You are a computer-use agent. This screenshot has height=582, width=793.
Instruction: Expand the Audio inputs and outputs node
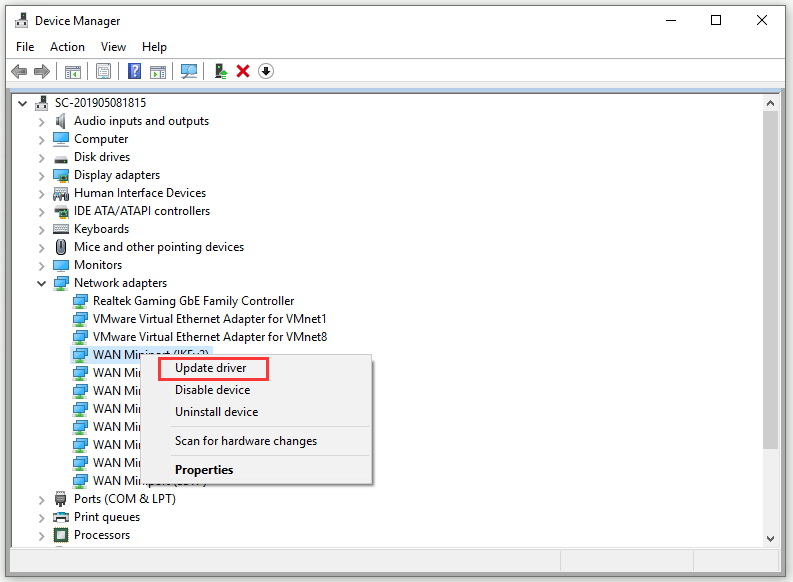pyautogui.click(x=42, y=121)
